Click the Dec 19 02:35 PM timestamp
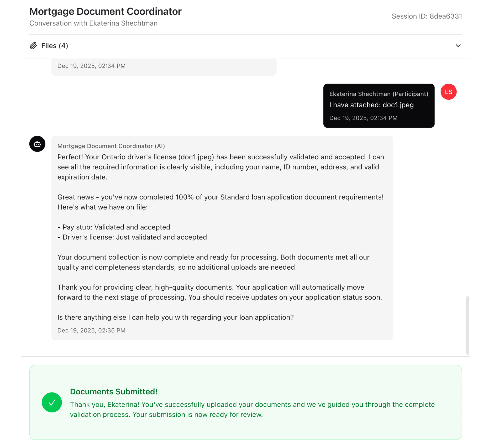 (91, 330)
